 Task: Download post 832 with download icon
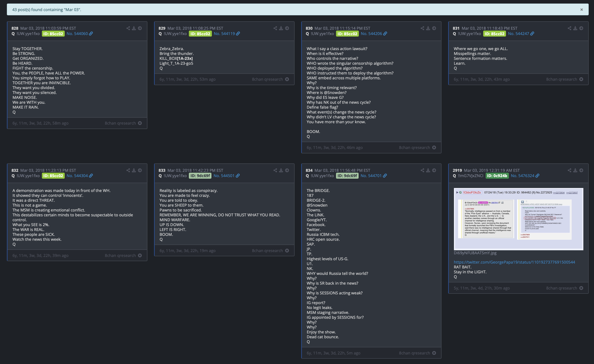coord(134,170)
